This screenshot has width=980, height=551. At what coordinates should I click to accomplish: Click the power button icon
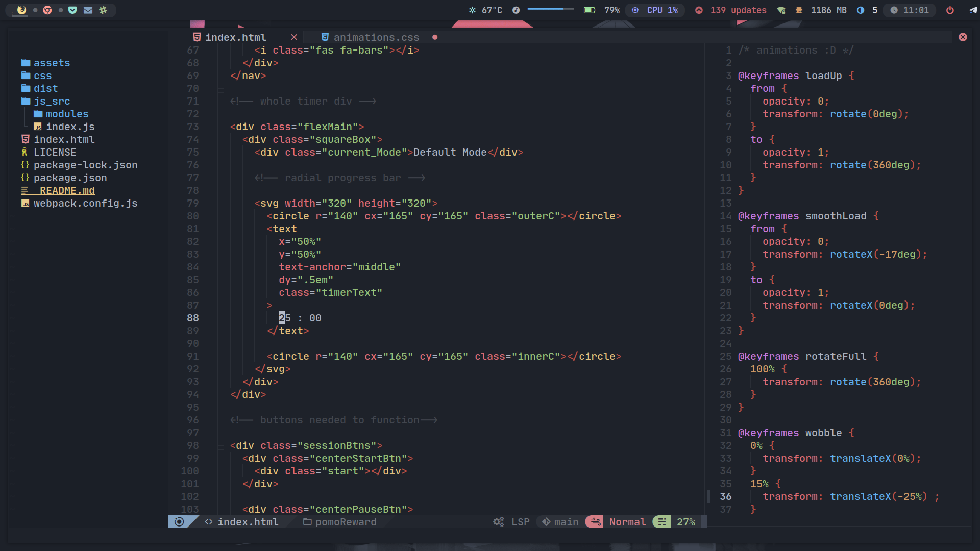coord(950,10)
